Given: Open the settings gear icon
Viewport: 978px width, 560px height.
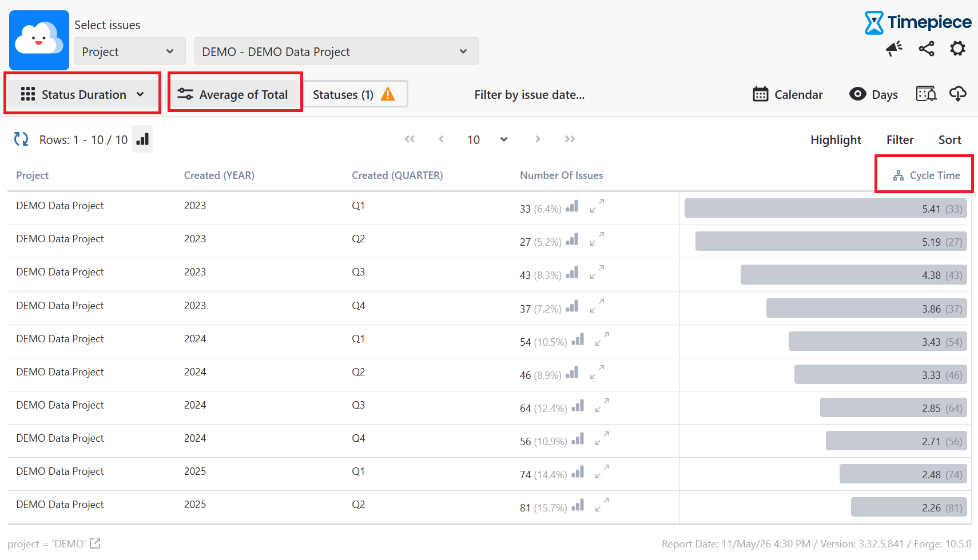Looking at the screenshot, I should pyautogui.click(x=958, y=49).
